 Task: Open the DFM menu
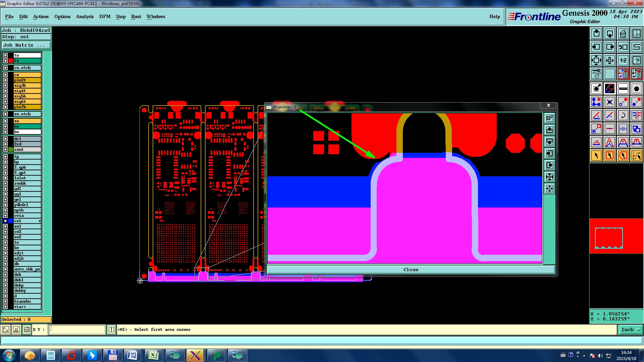(x=105, y=16)
